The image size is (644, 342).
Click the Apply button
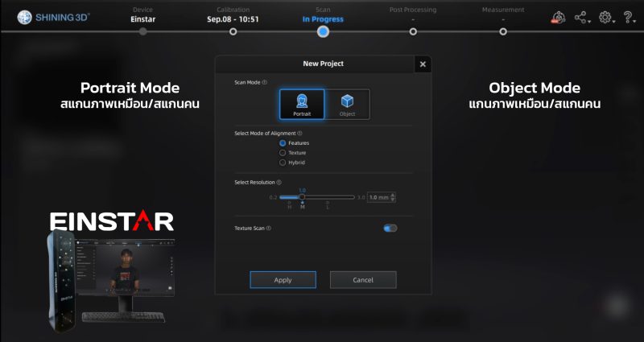tap(283, 280)
